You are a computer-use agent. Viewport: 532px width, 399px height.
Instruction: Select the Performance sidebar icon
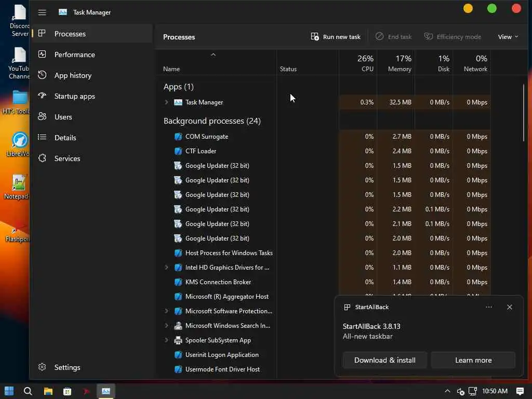coord(42,54)
